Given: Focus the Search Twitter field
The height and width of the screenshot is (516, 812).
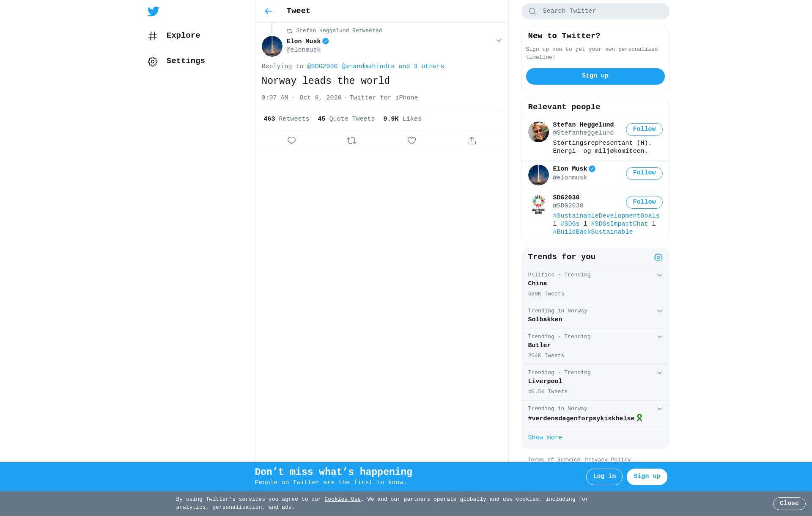Looking at the screenshot, I should 595,11.
